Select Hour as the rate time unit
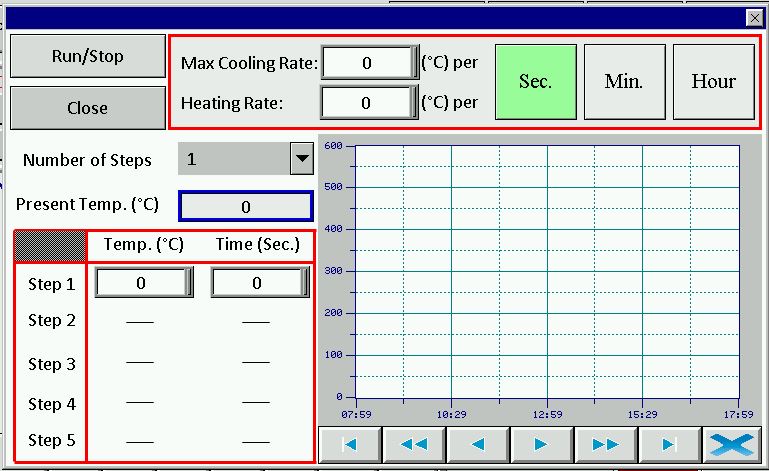769x471 pixels. 714,81
